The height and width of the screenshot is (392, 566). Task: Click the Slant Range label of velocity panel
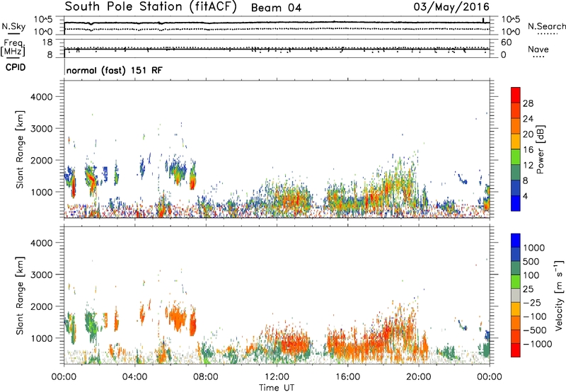coord(20,296)
